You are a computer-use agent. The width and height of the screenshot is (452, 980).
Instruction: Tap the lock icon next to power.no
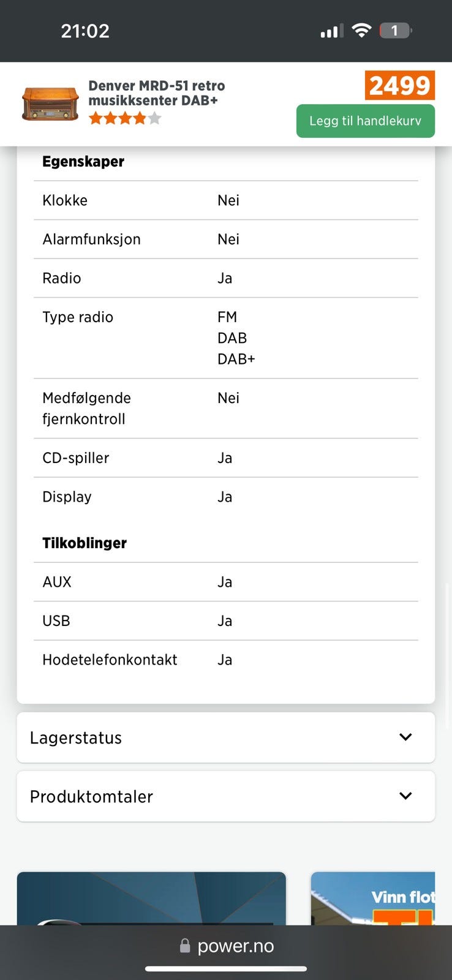[x=184, y=946]
